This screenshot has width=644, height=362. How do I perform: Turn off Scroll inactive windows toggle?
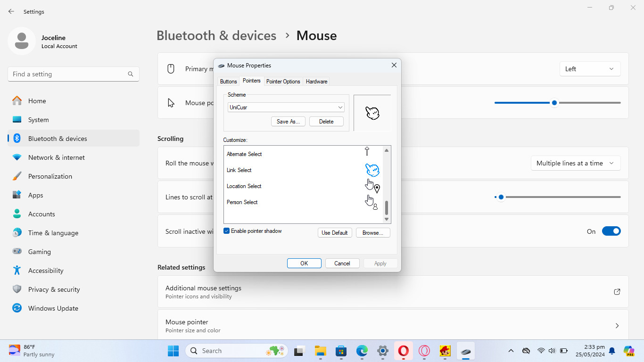click(x=611, y=231)
